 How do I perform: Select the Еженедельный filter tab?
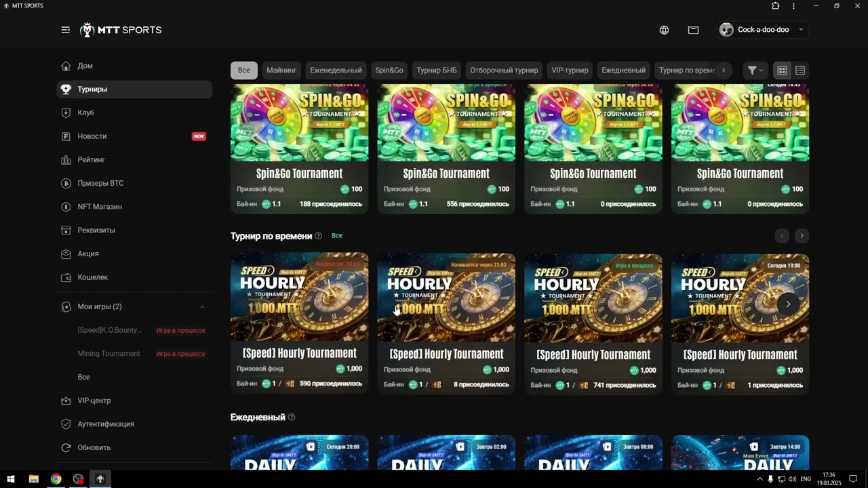tap(336, 70)
